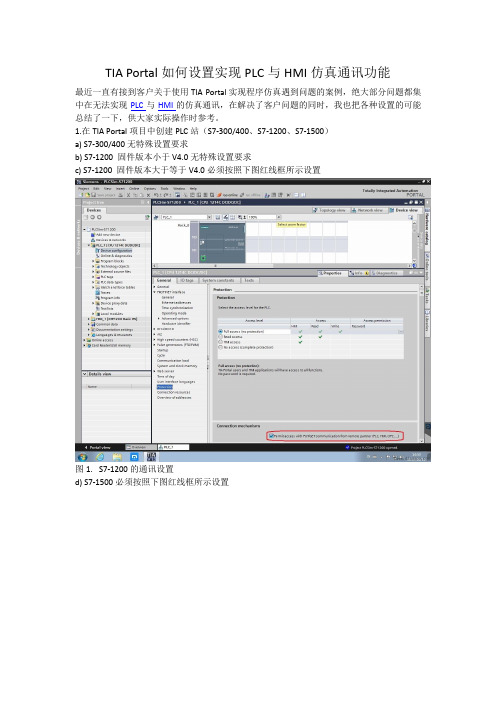This screenshot has width=496, height=702.
Task: Select the Devices tab in project tree
Action: (94, 210)
